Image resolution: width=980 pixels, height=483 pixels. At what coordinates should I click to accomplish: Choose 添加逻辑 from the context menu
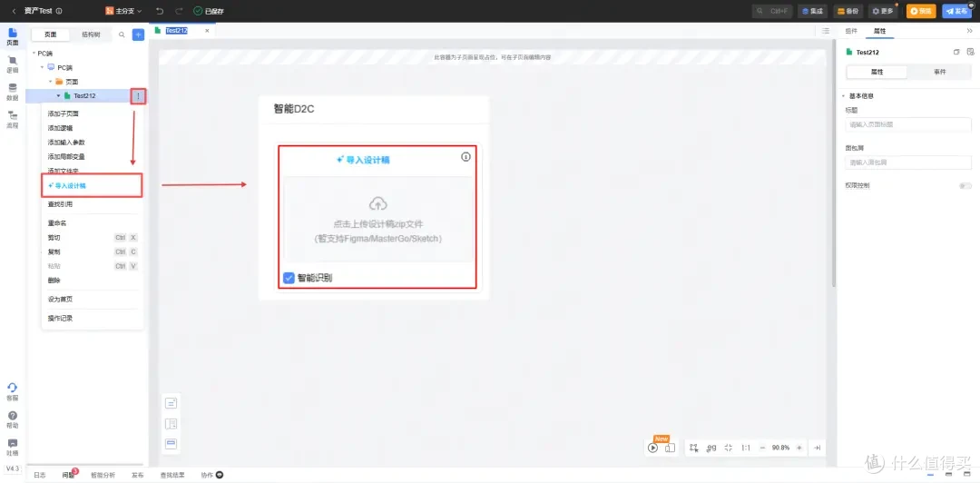pos(60,128)
